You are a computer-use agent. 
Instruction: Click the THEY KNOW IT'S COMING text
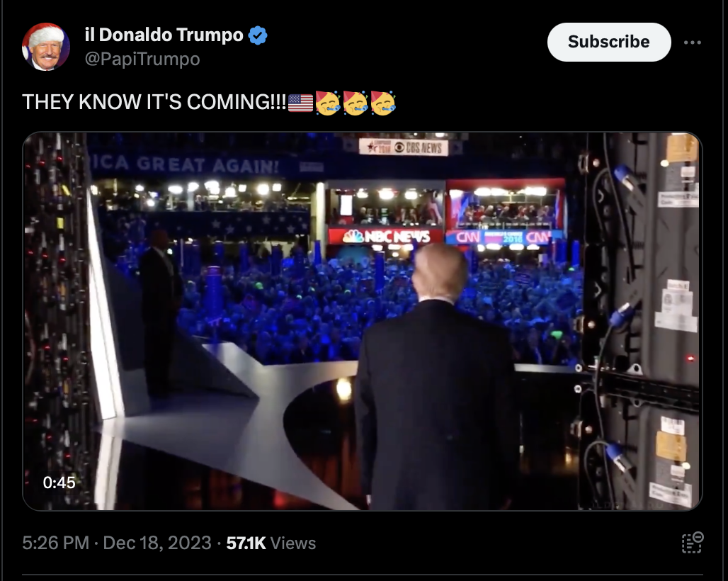154,102
